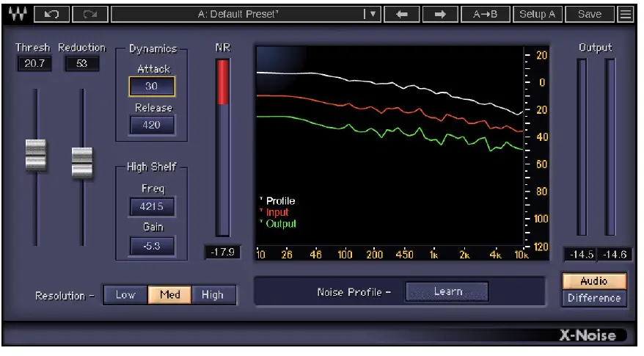Click the X-Noise plugin name label
The height and width of the screenshot is (356, 644).
(588, 335)
